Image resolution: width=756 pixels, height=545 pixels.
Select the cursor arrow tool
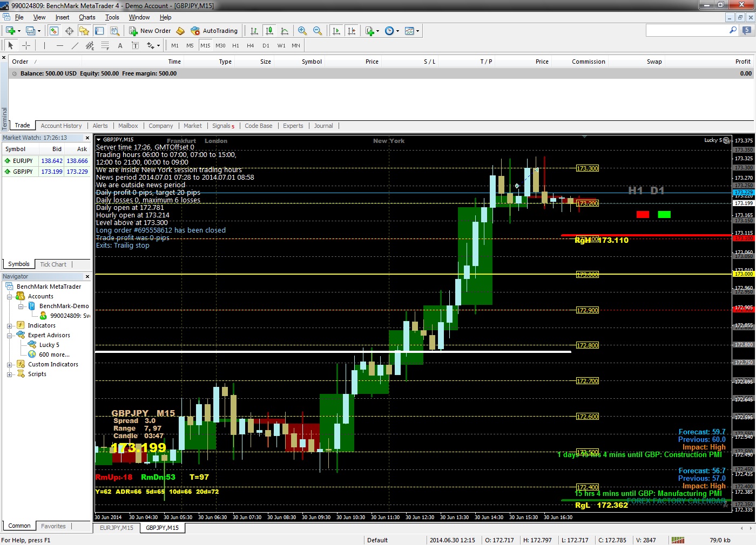point(10,45)
